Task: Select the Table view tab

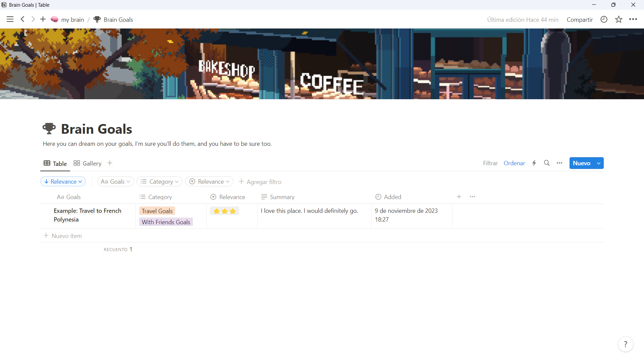Action: pyautogui.click(x=55, y=163)
